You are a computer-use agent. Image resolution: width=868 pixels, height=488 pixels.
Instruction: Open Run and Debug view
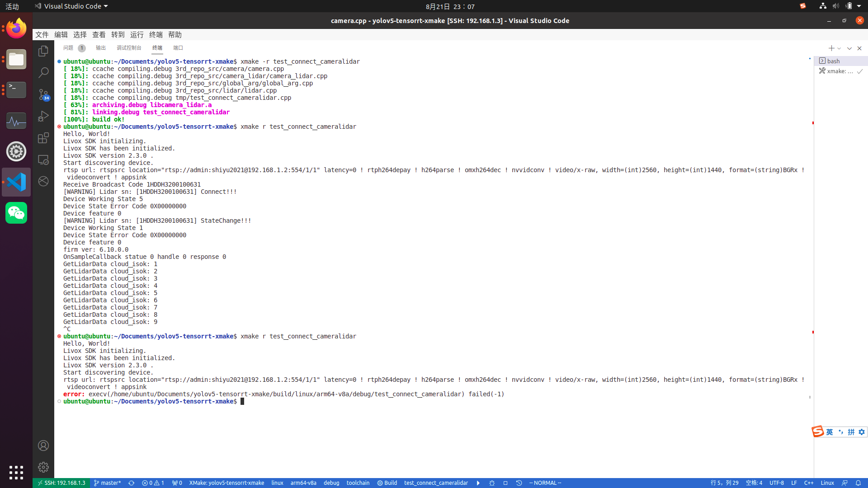(x=43, y=116)
